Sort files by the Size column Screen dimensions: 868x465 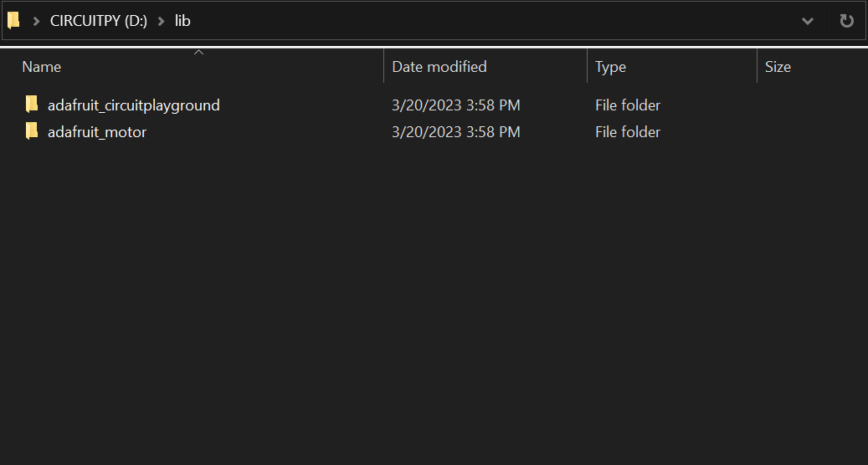(778, 67)
